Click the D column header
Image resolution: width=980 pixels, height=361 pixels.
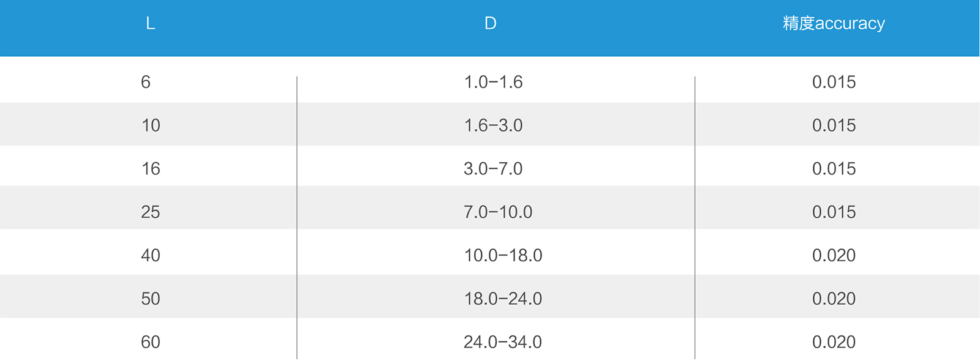pyautogui.click(x=490, y=24)
